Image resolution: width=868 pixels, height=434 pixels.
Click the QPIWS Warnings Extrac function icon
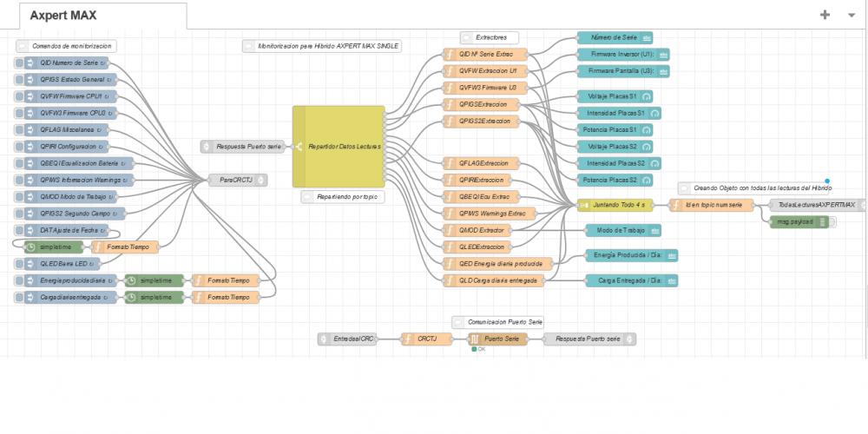(450, 214)
